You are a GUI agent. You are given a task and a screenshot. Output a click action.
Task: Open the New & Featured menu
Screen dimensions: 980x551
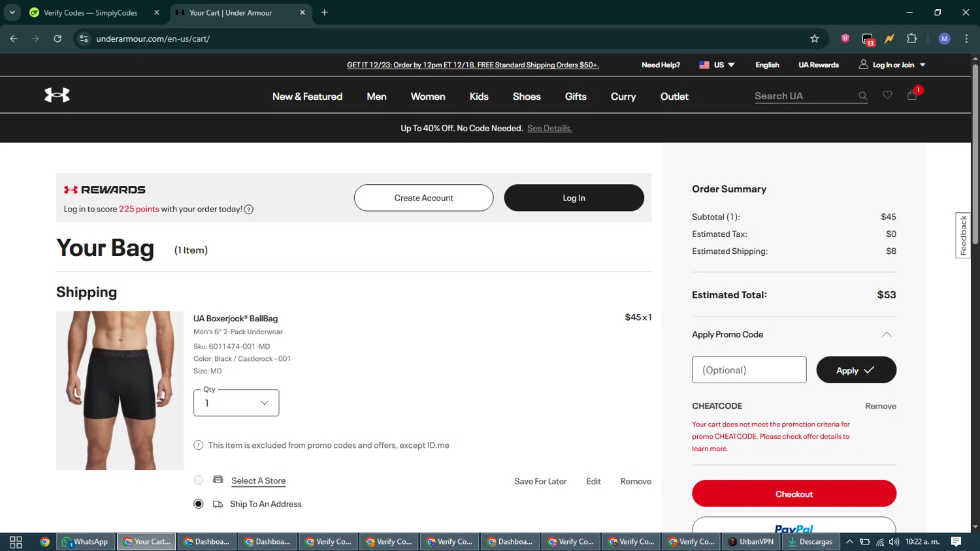pos(307,97)
